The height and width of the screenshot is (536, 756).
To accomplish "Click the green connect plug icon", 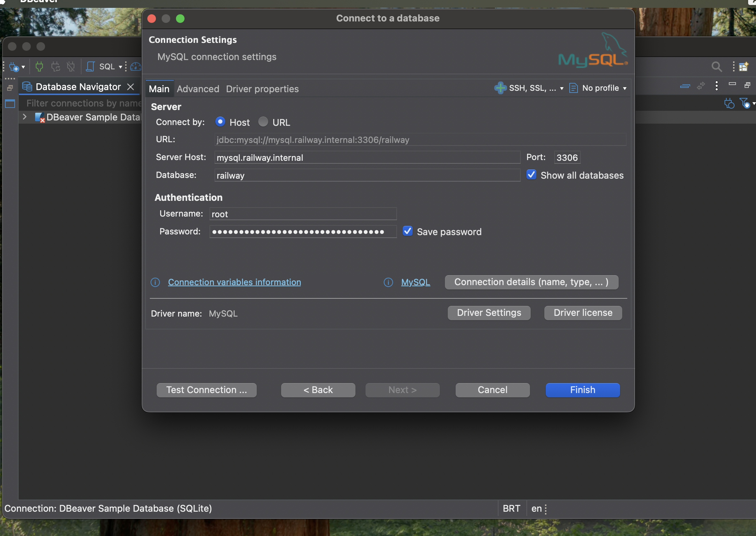I will pyautogui.click(x=39, y=66).
